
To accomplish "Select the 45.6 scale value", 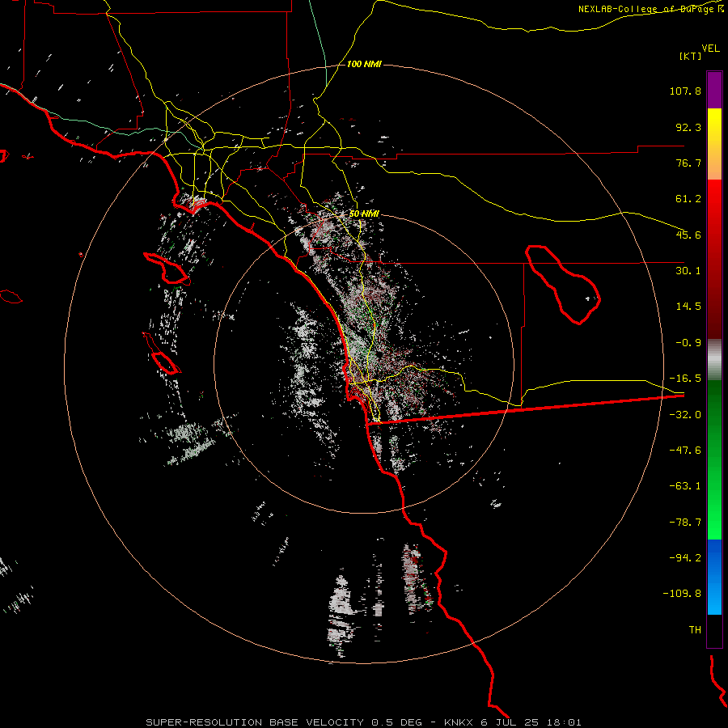I will (x=688, y=235).
